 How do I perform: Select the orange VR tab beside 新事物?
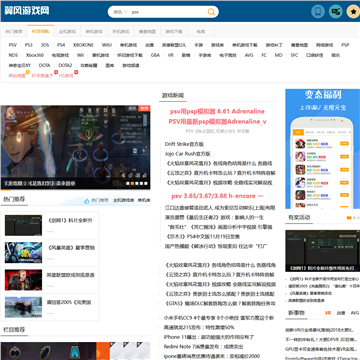328,313
